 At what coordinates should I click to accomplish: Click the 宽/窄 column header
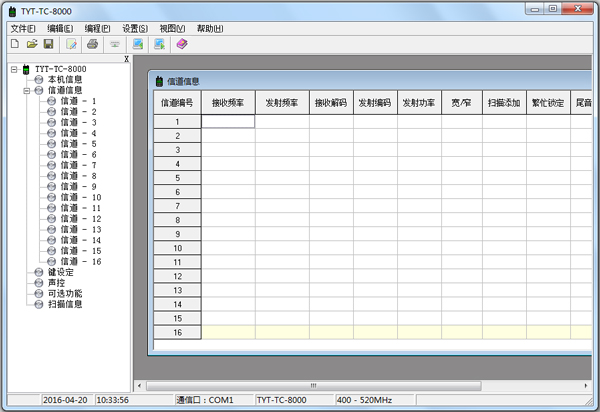click(462, 103)
